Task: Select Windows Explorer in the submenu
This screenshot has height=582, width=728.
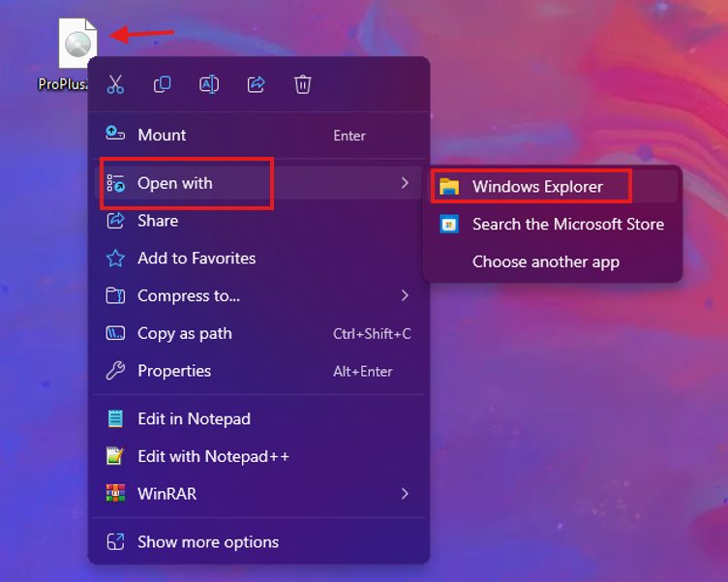Action: click(x=552, y=187)
